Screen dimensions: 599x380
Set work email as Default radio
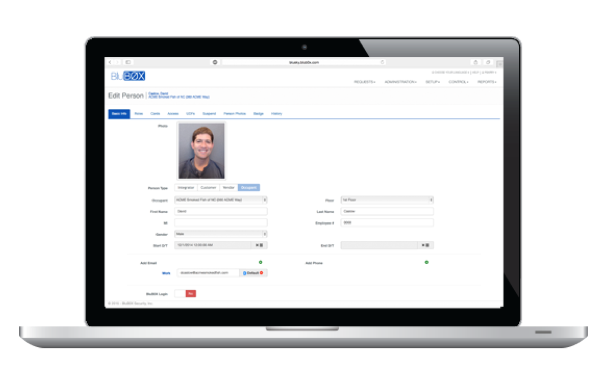coord(244,273)
